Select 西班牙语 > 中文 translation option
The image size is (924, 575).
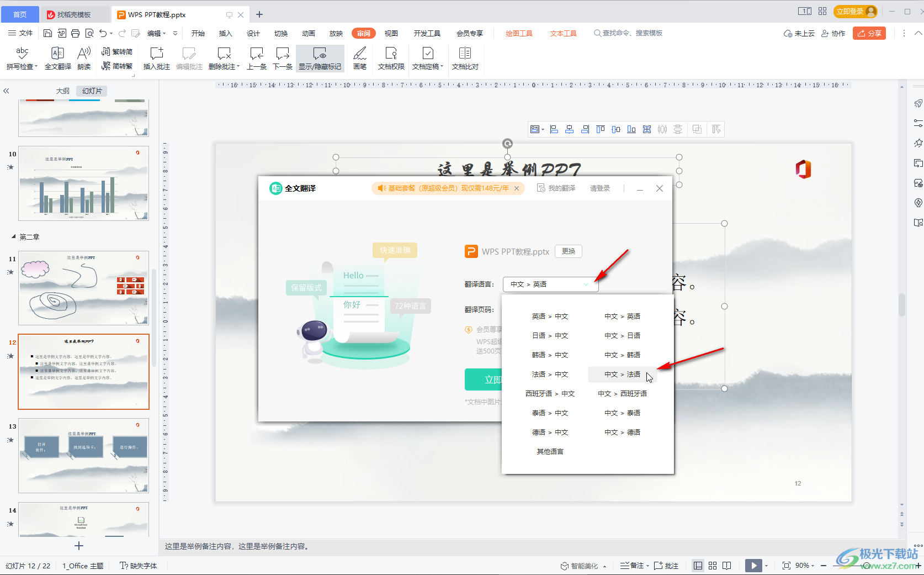pyautogui.click(x=550, y=394)
